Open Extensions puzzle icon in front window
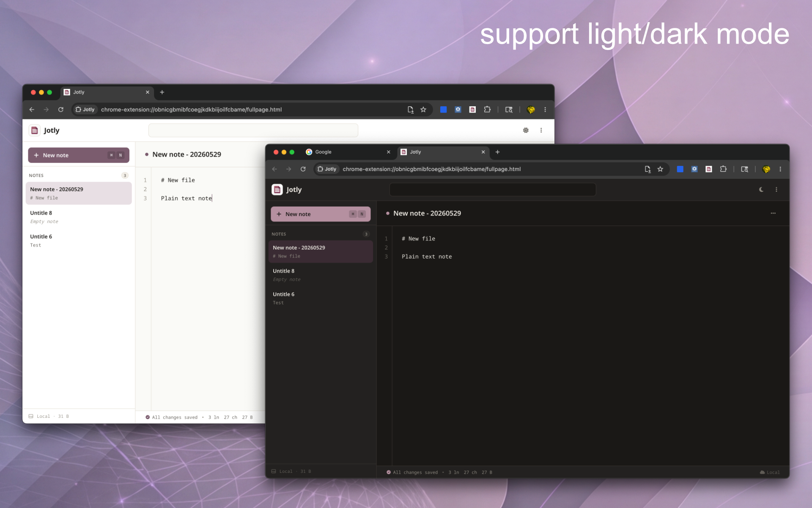 (x=723, y=169)
